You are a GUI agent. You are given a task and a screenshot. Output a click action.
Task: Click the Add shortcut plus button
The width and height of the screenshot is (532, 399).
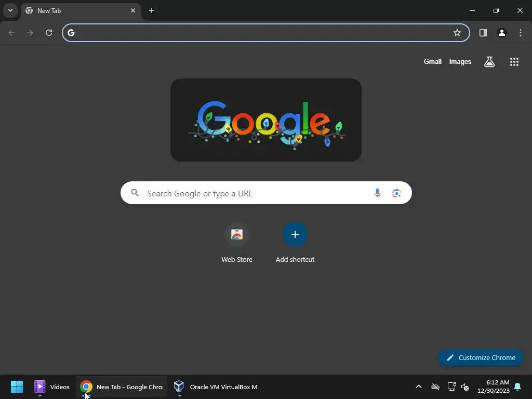pyautogui.click(x=295, y=234)
